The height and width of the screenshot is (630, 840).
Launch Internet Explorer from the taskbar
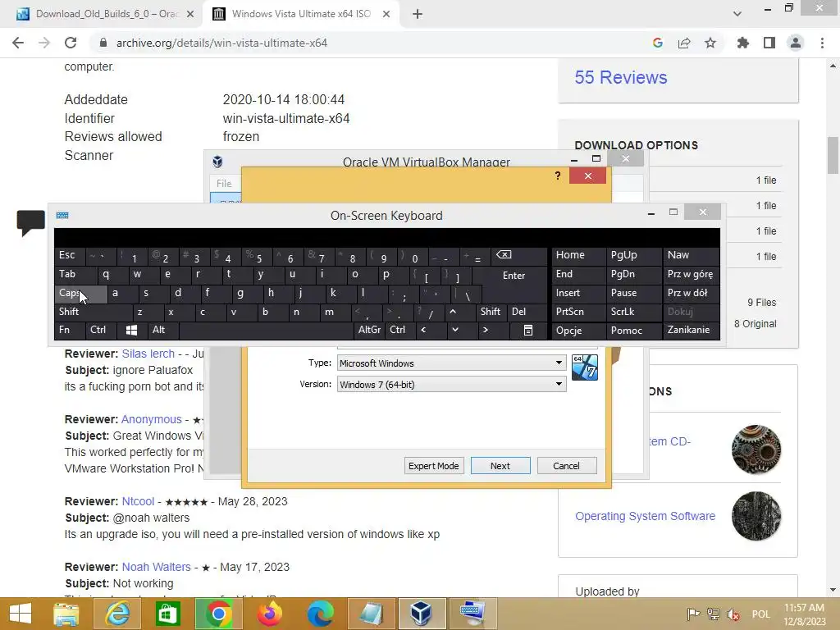point(116,614)
